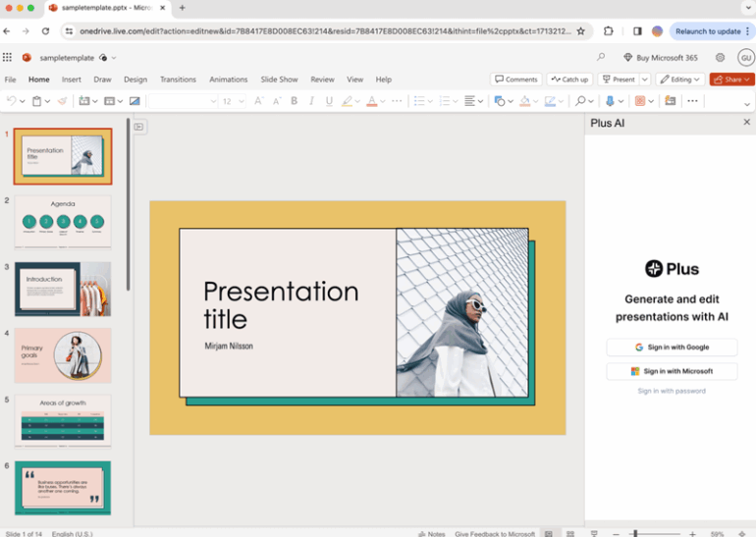Click the settings gear icon
Image resolution: width=756 pixels, height=537 pixels.
coord(720,58)
